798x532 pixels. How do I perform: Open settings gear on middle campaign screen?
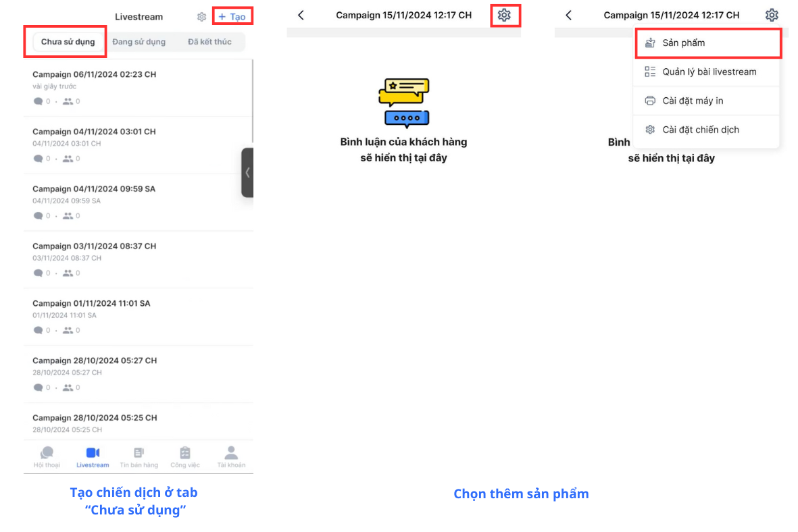[x=504, y=16]
